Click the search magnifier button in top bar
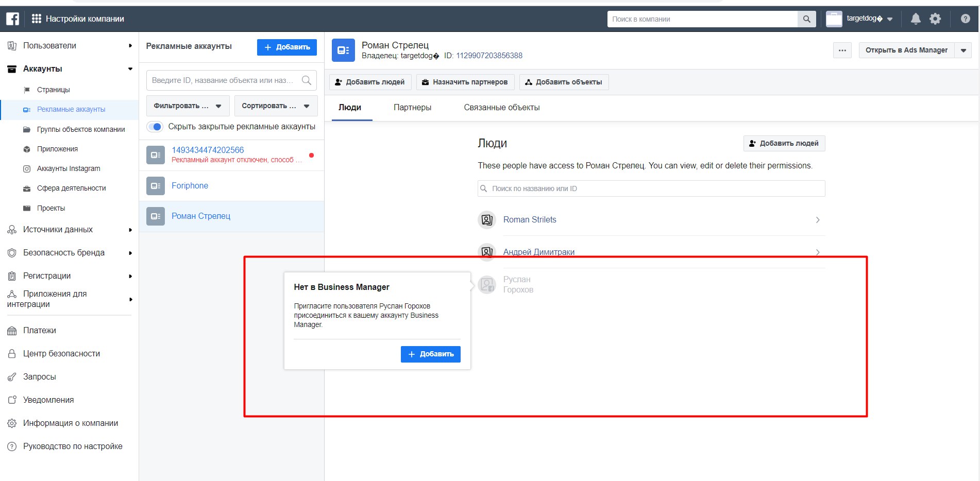The height and width of the screenshot is (481, 980). [807, 19]
